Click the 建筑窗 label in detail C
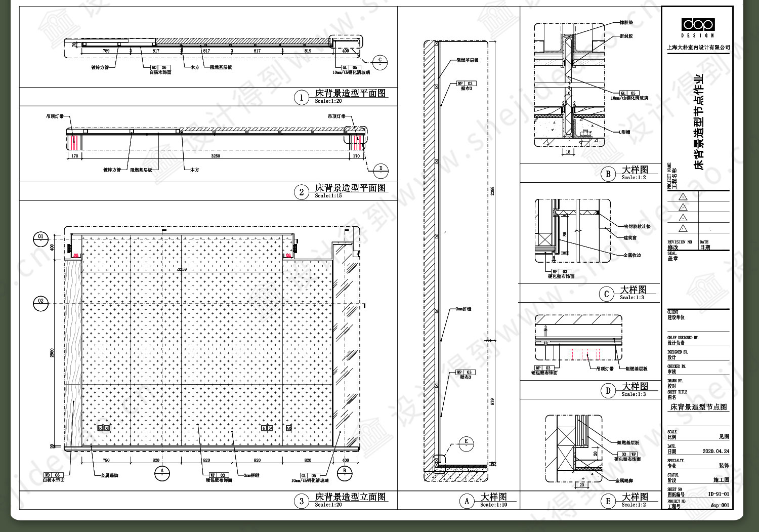This screenshot has height=532, width=759. pos(630,237)
